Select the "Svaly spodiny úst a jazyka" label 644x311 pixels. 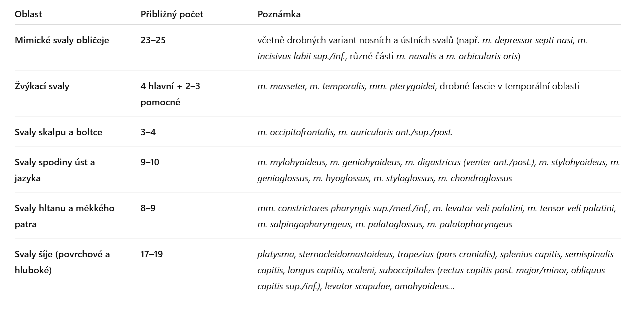click(x=55, y=170)
